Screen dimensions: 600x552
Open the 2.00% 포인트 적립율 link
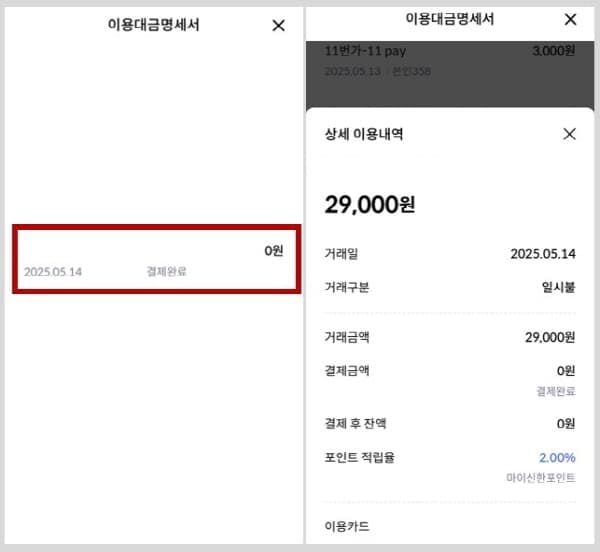click(557, 458)
